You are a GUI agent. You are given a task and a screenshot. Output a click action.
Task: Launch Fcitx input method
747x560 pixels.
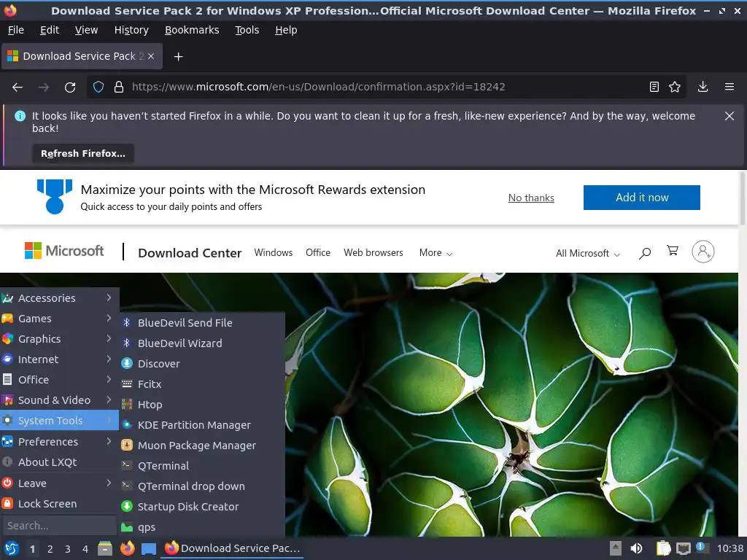coord(202,384)
